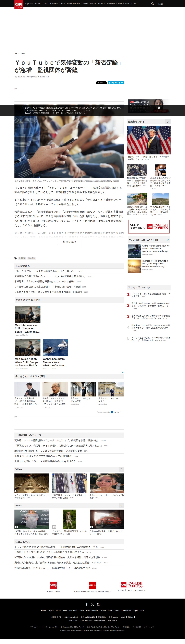The height and width of the screenshot is (644, 185).
Task: Click the play icon on the 女性インフルエンサー video
Action: pyautogui.click(x=91, y=491)
